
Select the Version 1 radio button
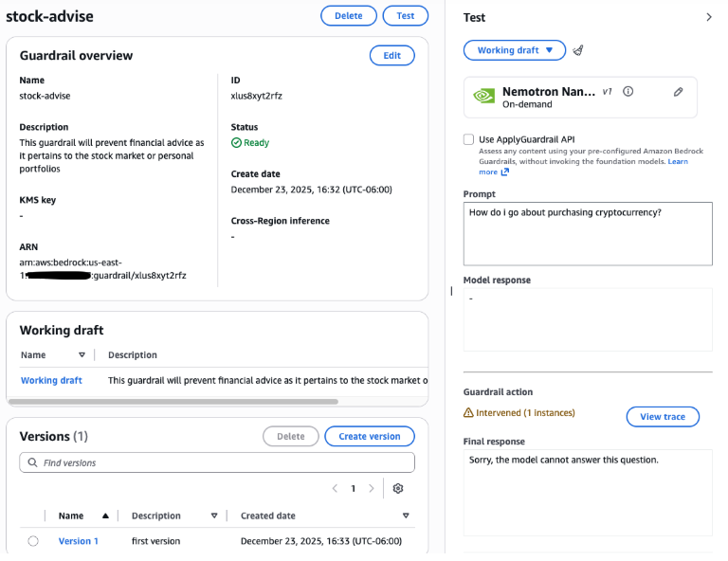[33, 541]
